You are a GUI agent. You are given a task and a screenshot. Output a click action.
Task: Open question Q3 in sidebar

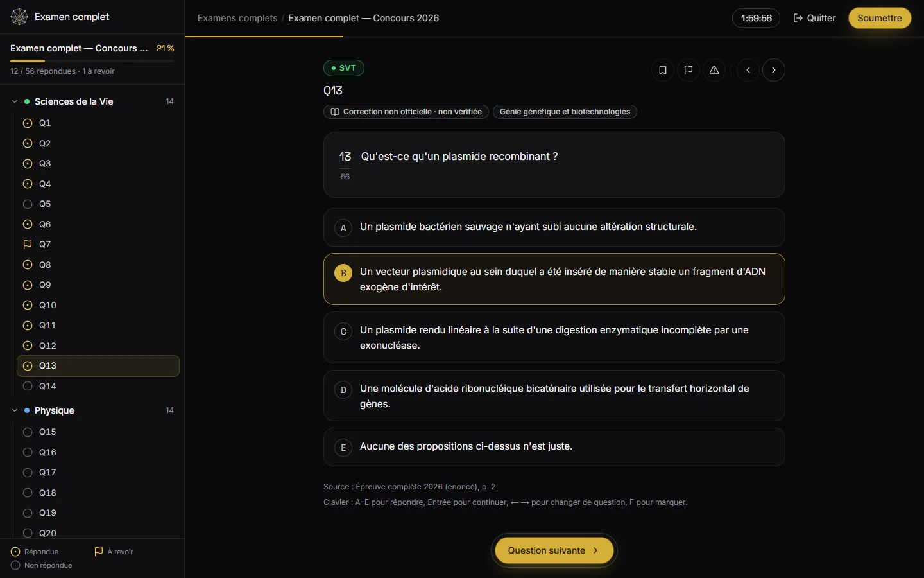pos(98,163)
